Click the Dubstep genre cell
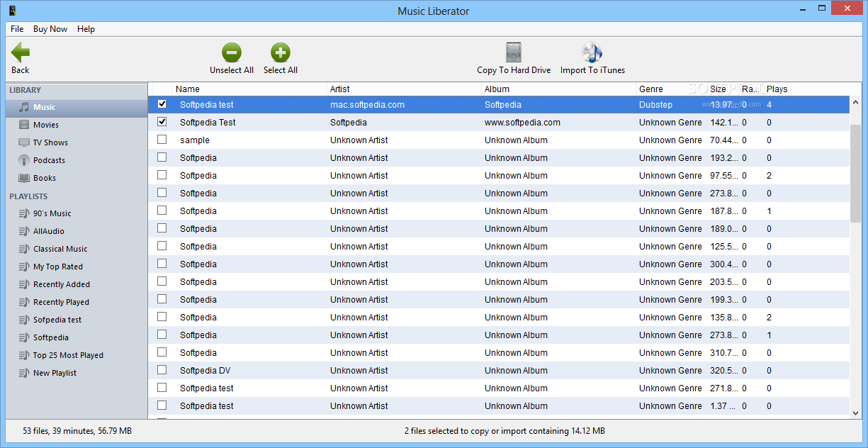 click(655, 104)
